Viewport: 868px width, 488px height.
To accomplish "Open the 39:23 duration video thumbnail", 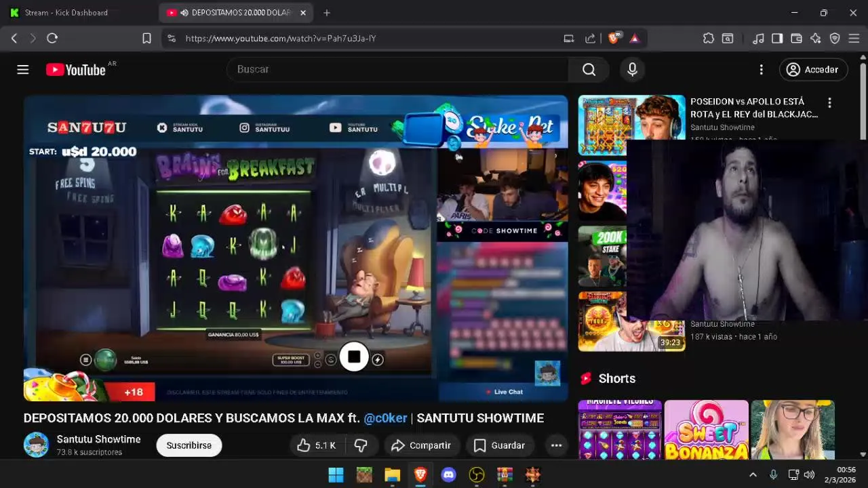I will pos(632,321).
